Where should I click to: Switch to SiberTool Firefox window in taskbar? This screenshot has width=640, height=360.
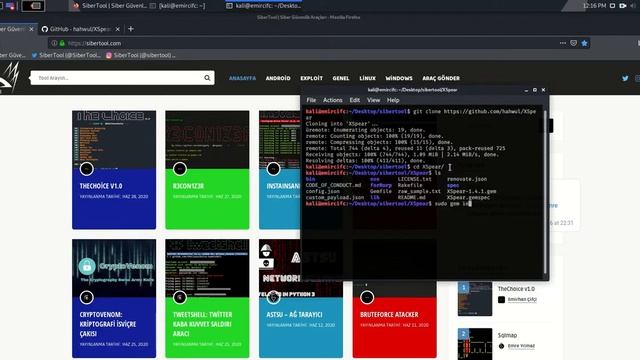point(110,6)
